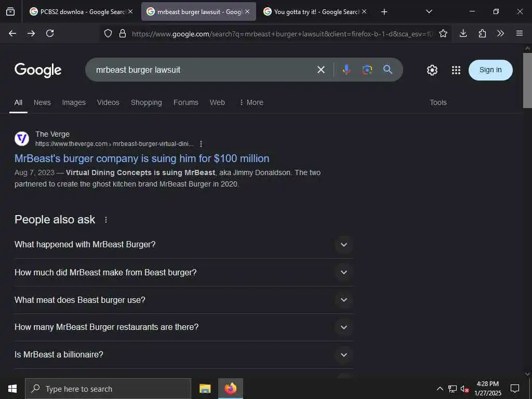Viewport: 532px width, 399px height.
Task: Click The Verge site favicon
Action: 22,139
